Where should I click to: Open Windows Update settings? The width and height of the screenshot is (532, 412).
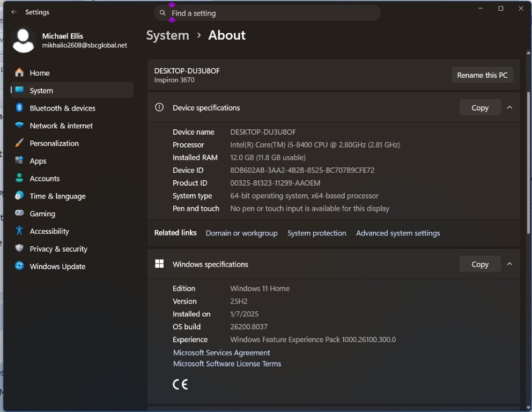pos(57,267)
